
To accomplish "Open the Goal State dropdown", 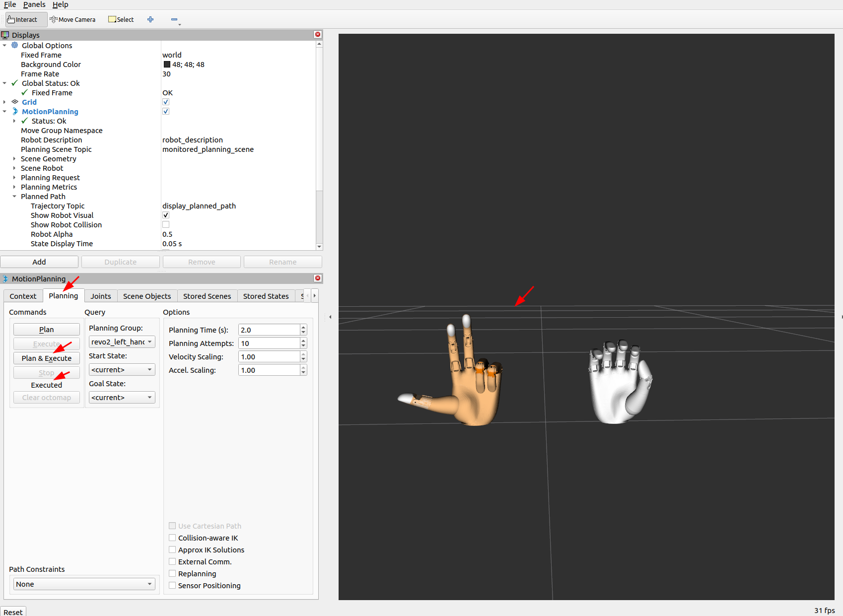I will (122, 398).
